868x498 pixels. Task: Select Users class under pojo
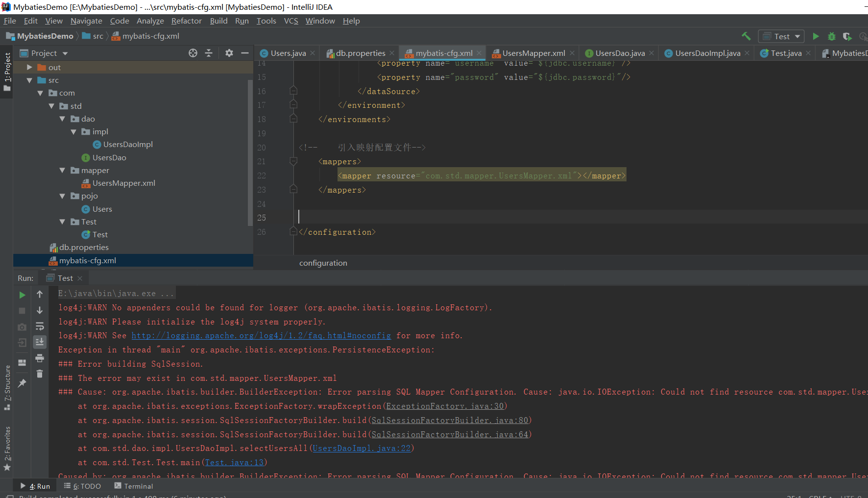[102, 209]
